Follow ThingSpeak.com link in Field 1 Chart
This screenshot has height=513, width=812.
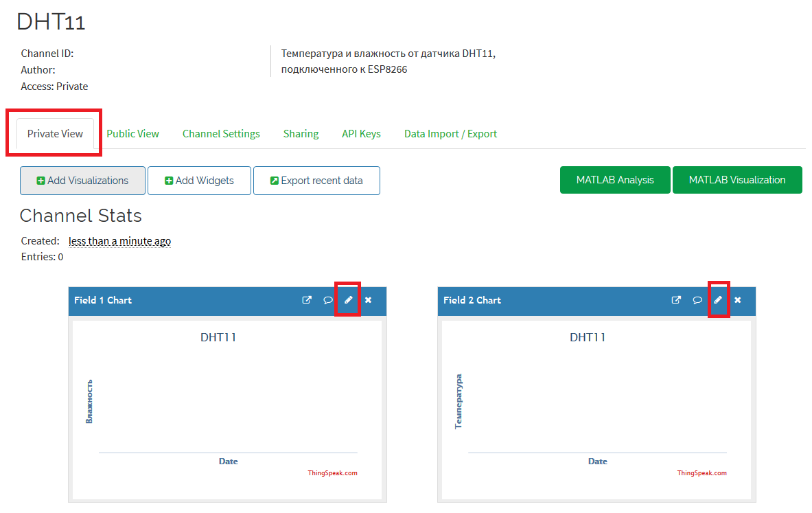332,473
